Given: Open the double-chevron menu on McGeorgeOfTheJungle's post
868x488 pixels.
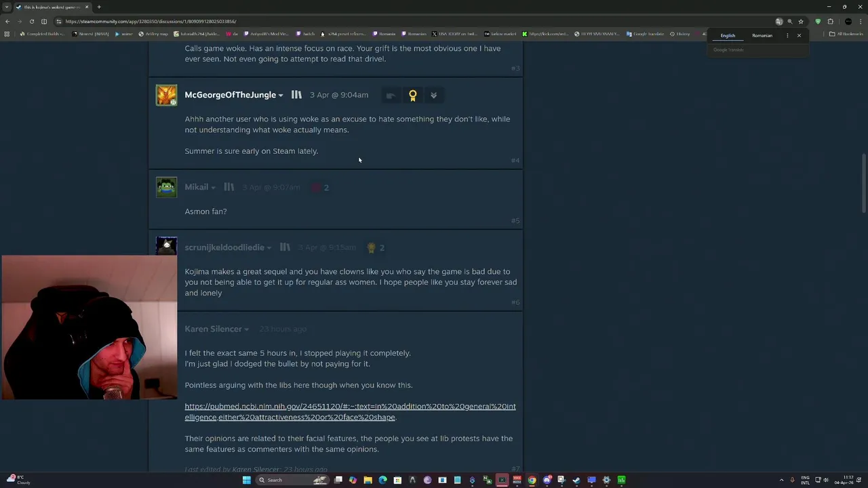Looking at the screenshot, I should [433, 96].
